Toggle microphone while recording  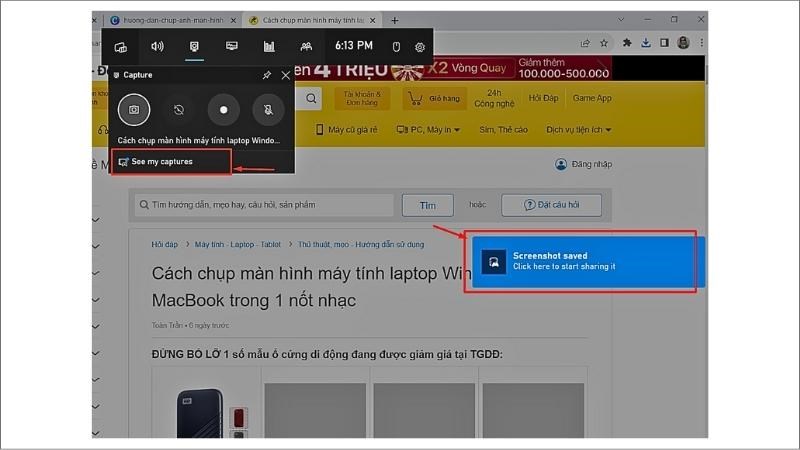[x=268, y=110]
